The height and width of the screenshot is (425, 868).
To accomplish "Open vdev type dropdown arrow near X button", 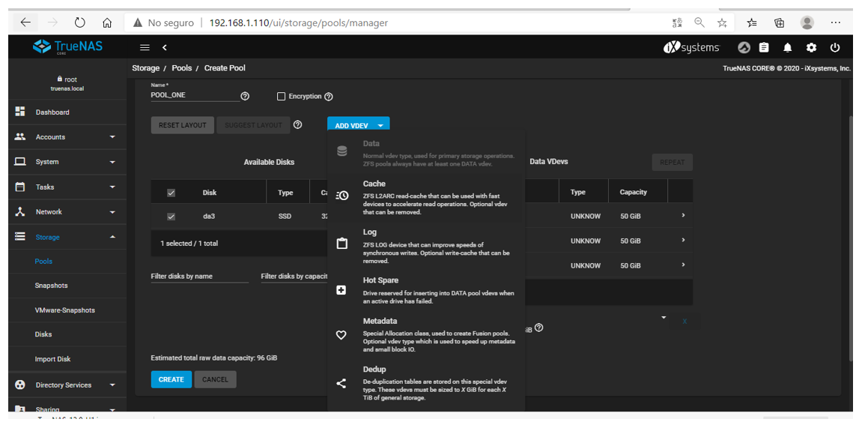I will [x=664, y=318].
